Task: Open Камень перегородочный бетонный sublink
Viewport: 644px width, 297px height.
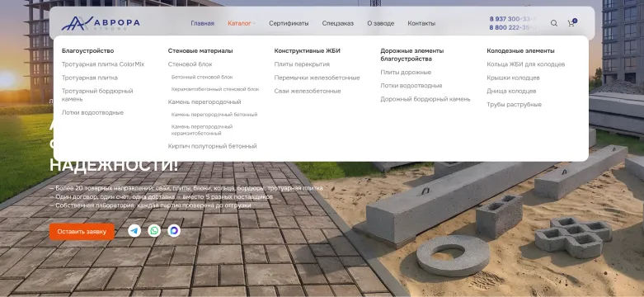Action: point(214,115)
